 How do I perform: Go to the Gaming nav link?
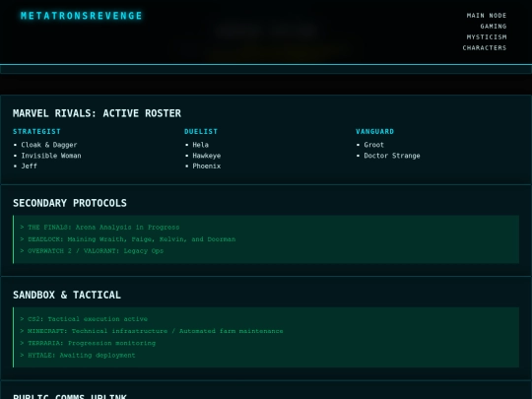click(494, 27)
